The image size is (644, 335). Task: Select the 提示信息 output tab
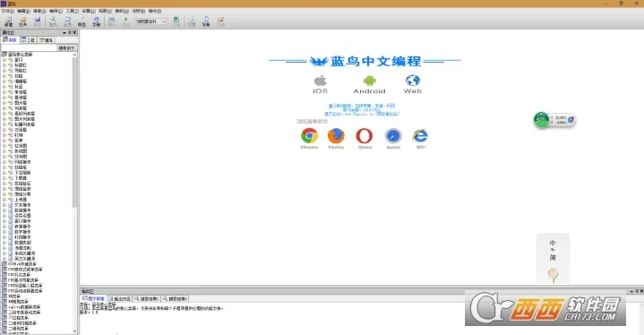[93, 298]
